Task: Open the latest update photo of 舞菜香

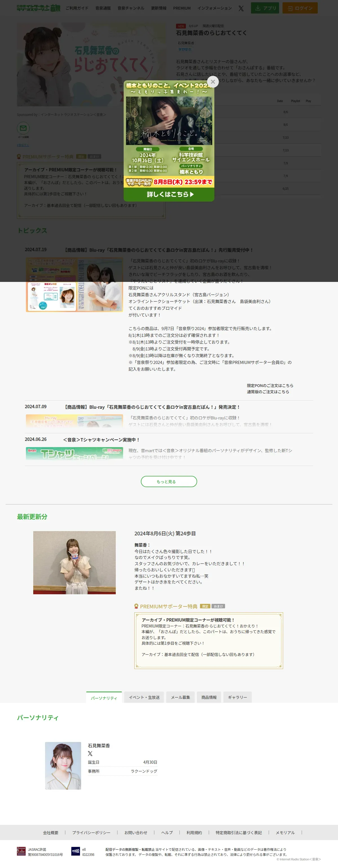Action: [x=74, y=562]
